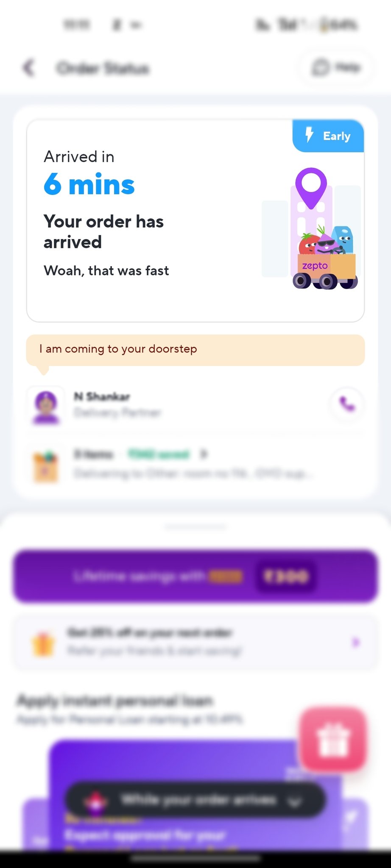Expand items details chevron arrow
The height and width of the screenshot is (868, 391).
[x=204, y=454]
